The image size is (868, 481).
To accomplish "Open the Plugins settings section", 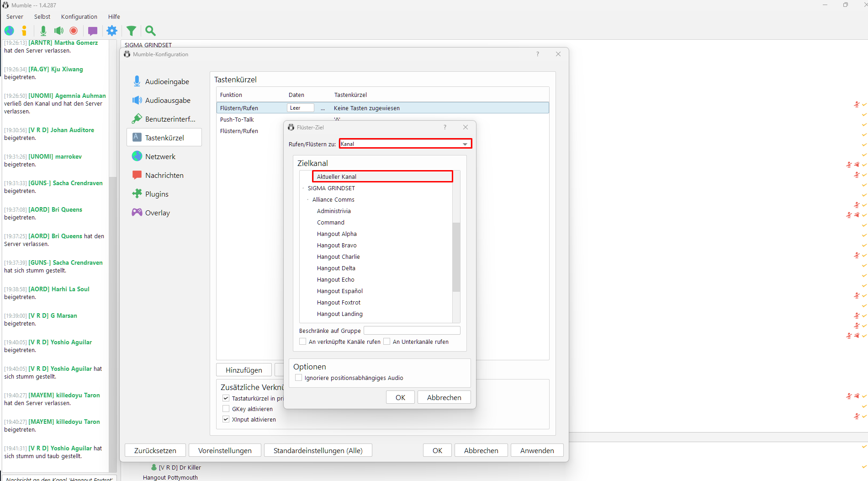I will [x=164, y=194].
